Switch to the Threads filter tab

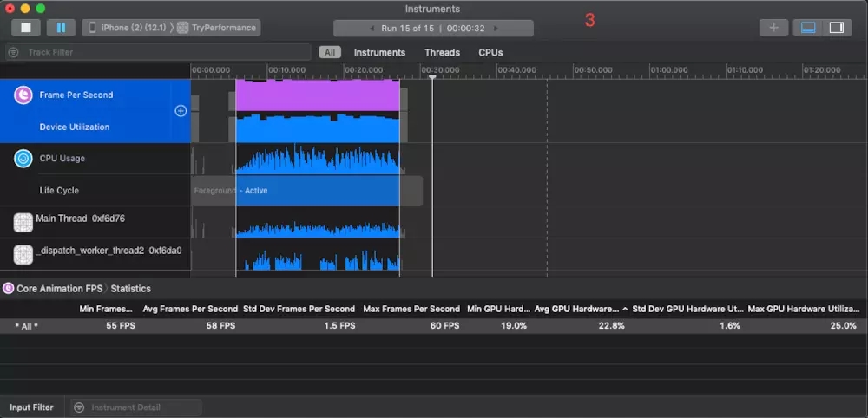click(442, 52)
